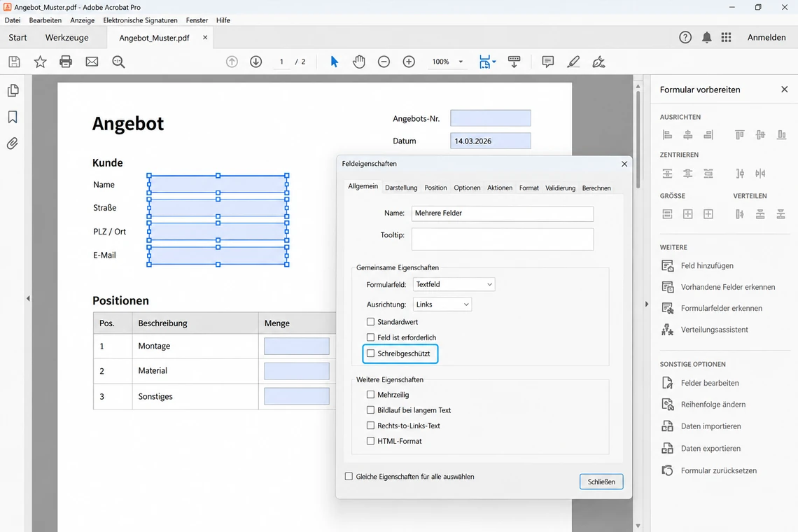
Task: Switch to the Validierung tab
Action: click(560, 188)
